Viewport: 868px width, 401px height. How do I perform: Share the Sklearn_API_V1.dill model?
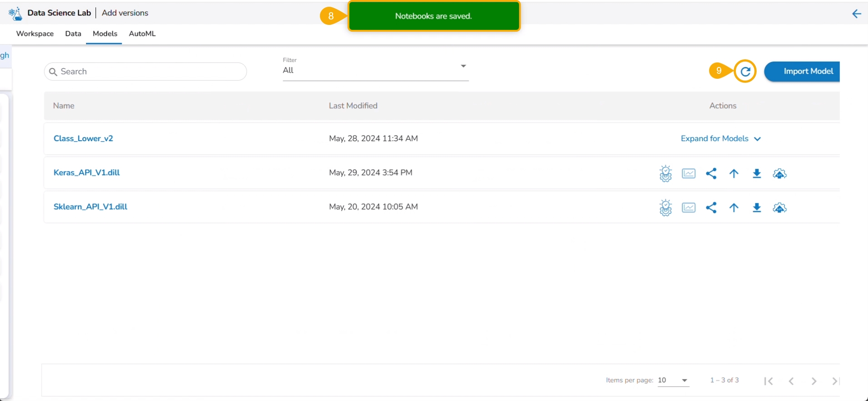pyautogui.click(x=711, y=208)
